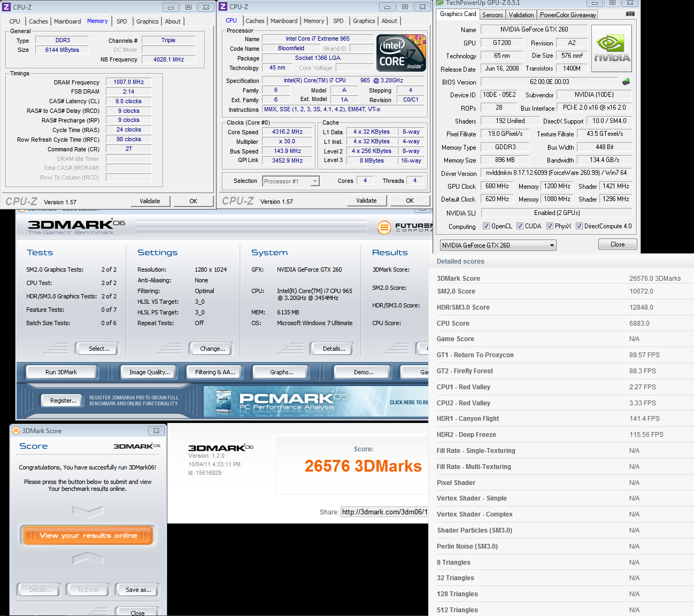694x616 pixels.
Task: Open the PowerColor Giveaway tab
Action: coord(568,15)
